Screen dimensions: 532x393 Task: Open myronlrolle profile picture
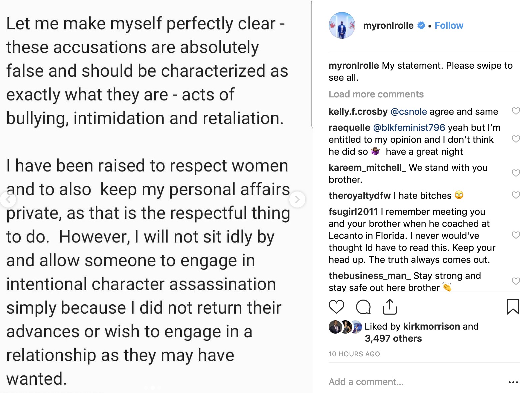pyautogui.click(x=342, y=26)
